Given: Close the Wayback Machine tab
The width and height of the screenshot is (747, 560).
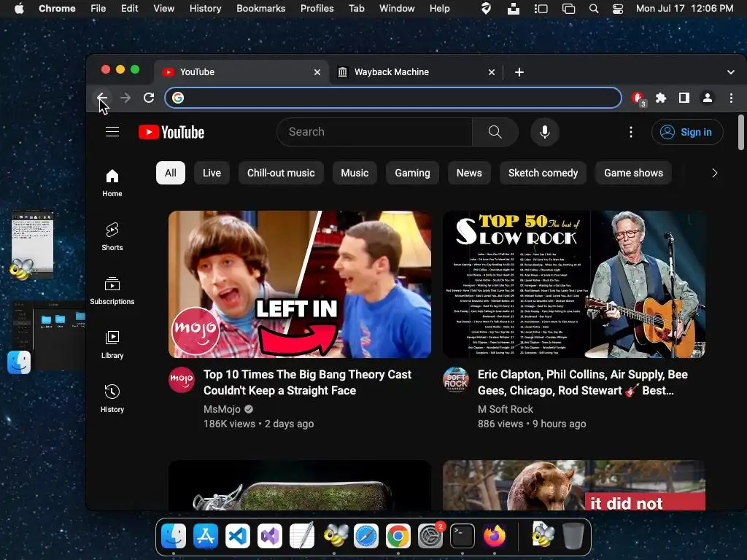Looking at the screenshot, I should (492, 72).
